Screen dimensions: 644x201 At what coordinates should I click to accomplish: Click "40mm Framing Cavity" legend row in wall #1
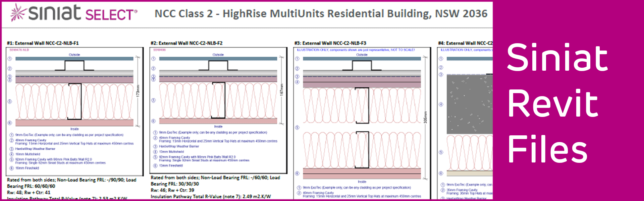pos(71,142)
